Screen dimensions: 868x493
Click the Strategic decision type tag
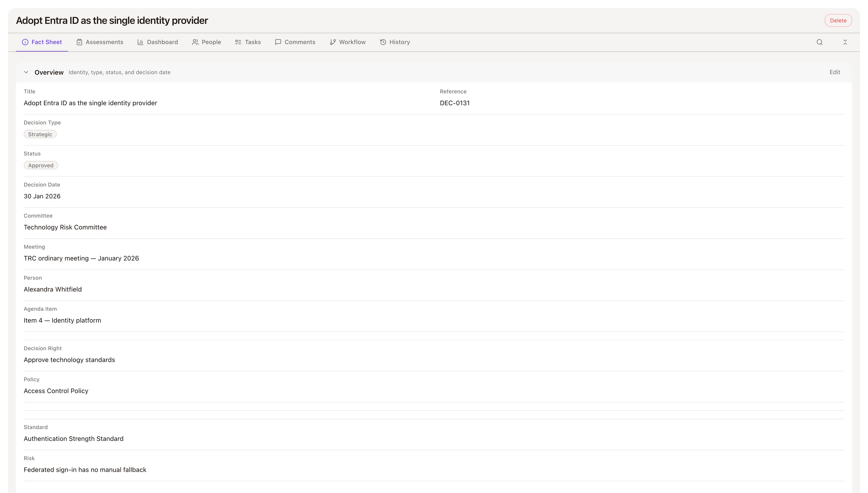[40, 134]
